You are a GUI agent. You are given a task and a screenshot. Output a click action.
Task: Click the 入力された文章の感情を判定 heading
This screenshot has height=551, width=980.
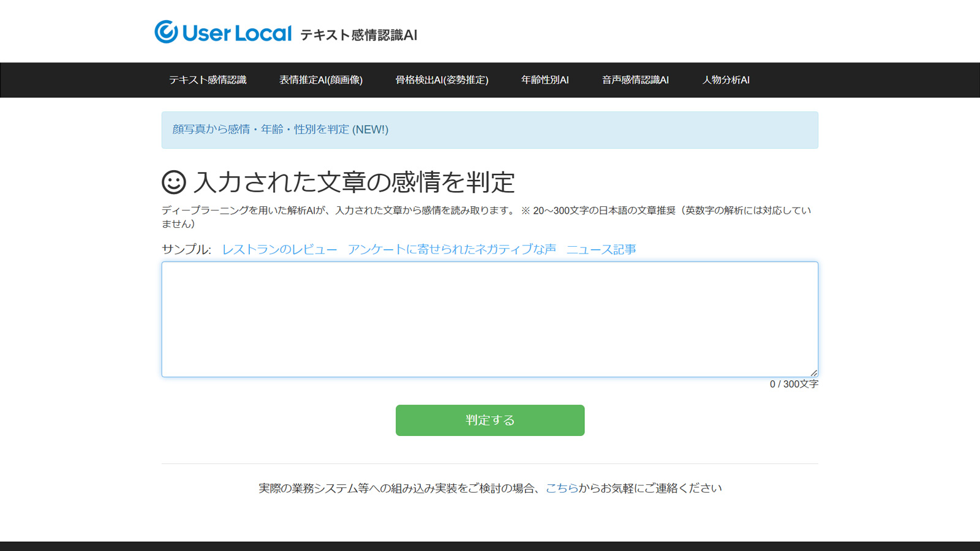[x=354, y=182]
